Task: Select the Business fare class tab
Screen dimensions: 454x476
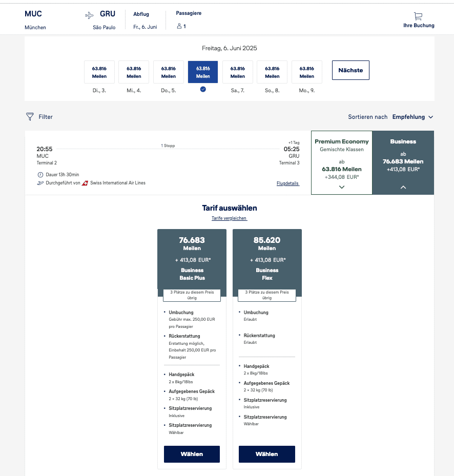Action: 403,154
